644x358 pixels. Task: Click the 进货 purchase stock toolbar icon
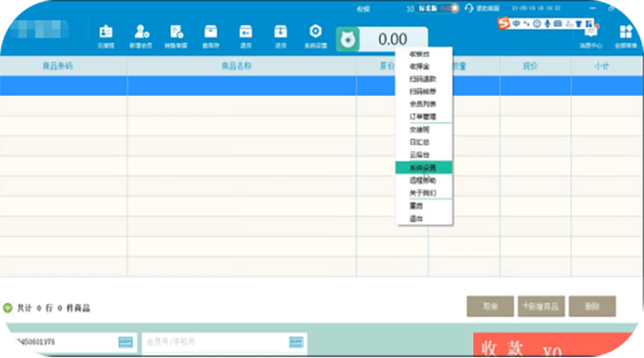[281, 37]
